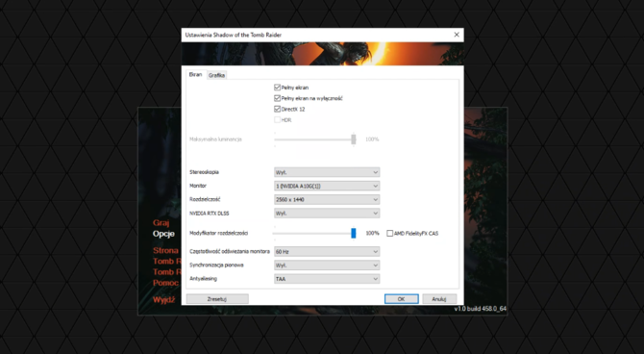Open the NVIDIA RTX DLSS dropdown

327,213
